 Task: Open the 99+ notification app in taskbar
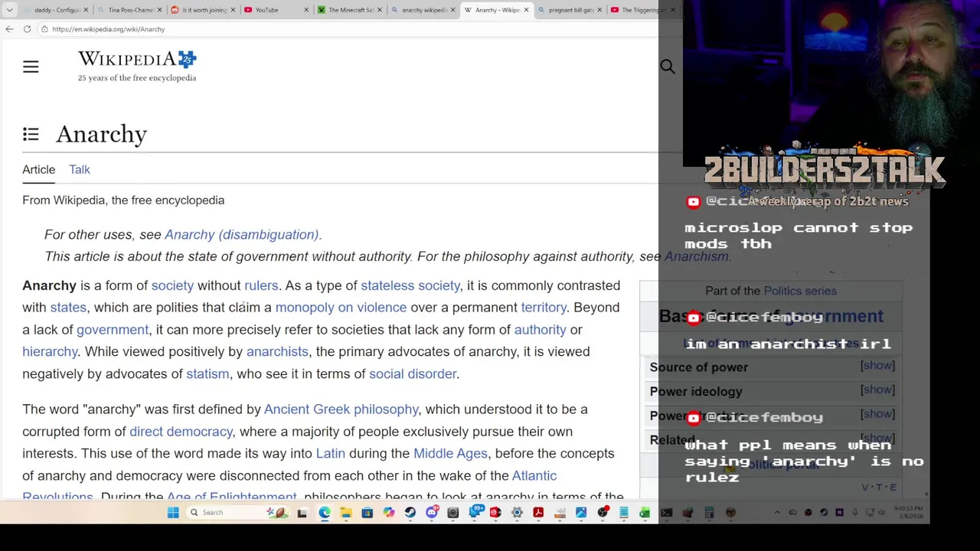475,511
